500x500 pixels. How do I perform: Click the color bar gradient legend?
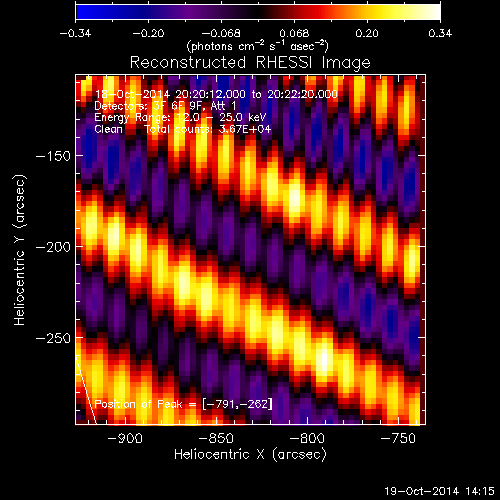click(258, 12)
